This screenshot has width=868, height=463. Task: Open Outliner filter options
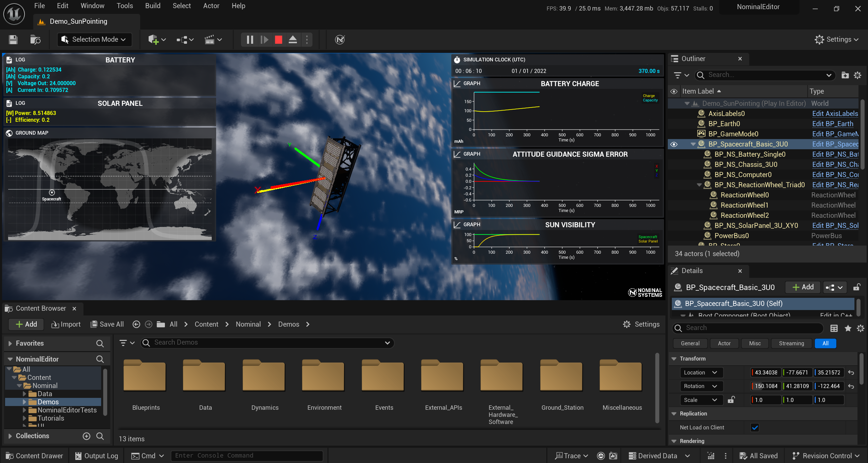coord(681,75)
